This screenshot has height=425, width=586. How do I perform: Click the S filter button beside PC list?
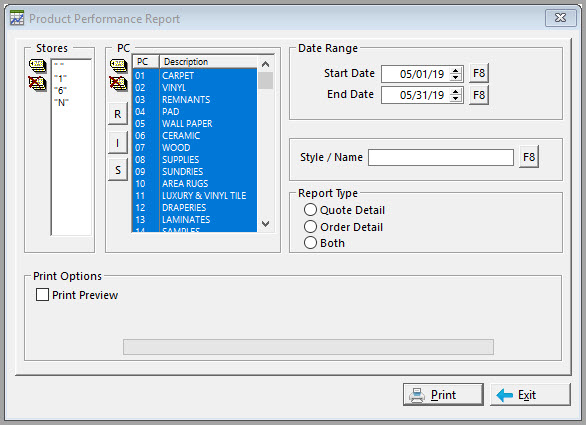coord(118,170)
